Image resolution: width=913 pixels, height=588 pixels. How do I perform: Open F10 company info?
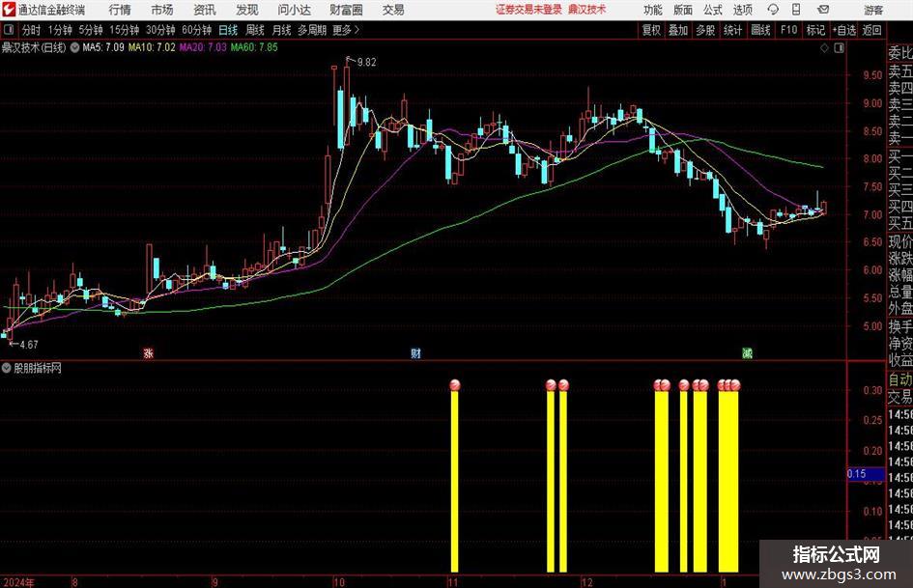(x=789, y=30)
